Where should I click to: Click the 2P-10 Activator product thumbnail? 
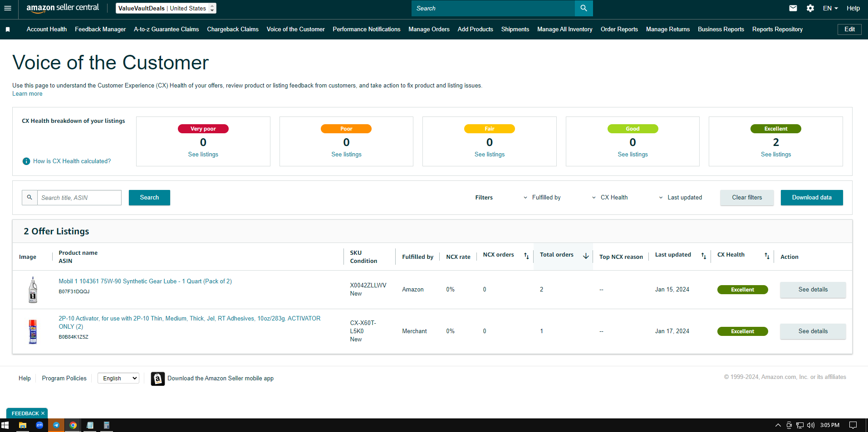click(x=33, y=331)
